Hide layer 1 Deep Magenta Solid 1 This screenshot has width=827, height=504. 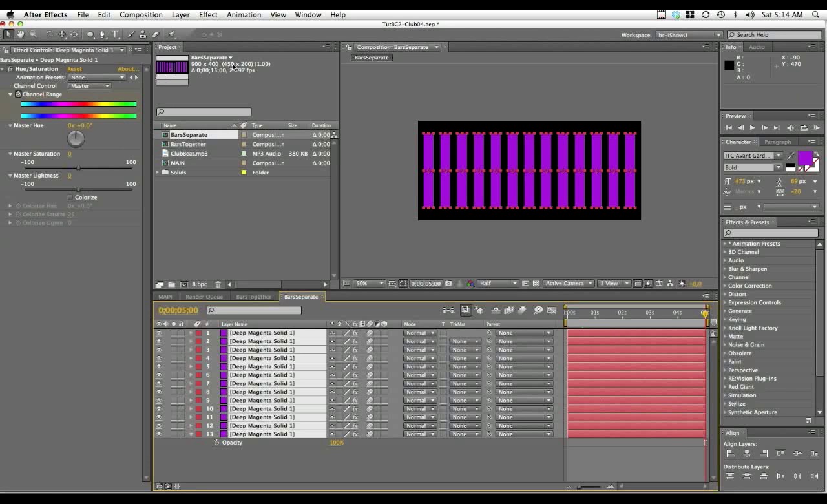[x=159, y=333]
